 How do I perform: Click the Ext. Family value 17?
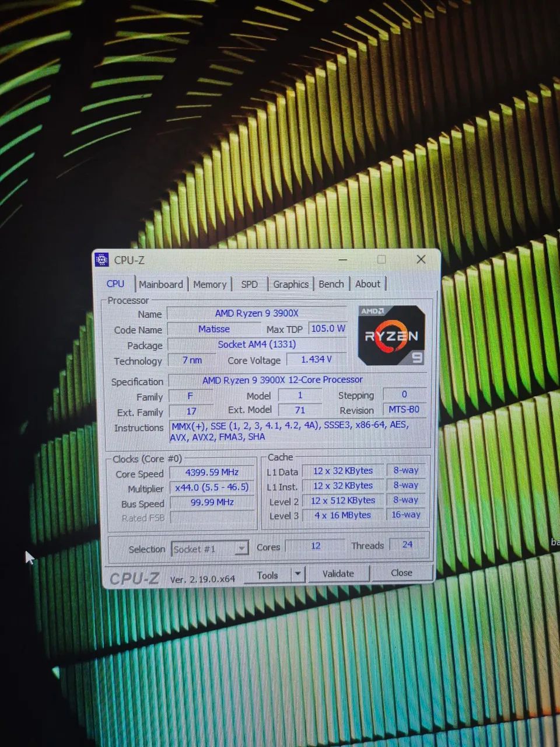tap(191, 411)
